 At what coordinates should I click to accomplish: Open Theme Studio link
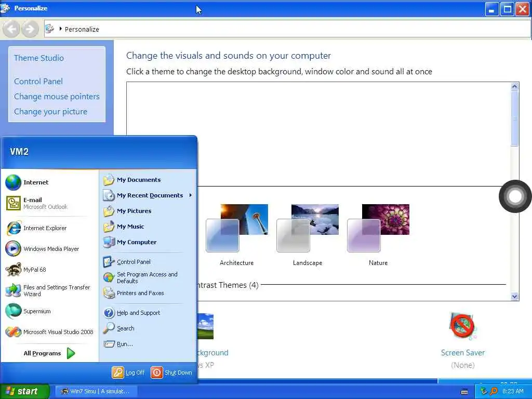coord(39,58)
